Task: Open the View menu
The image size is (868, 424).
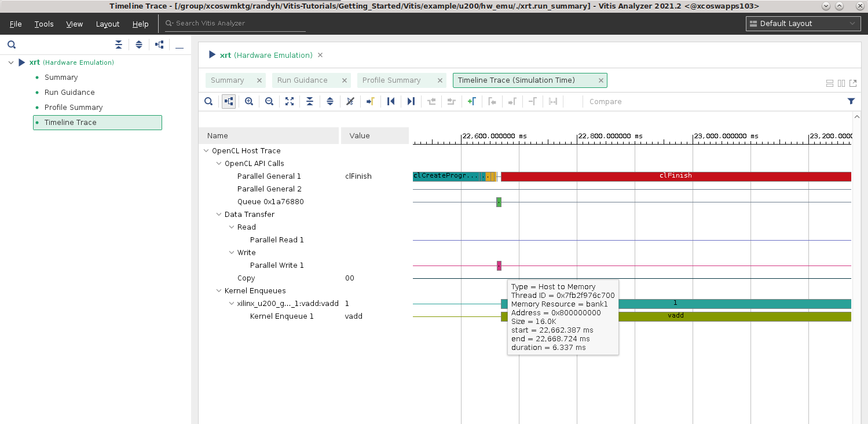Action: [x=75, y=24]
